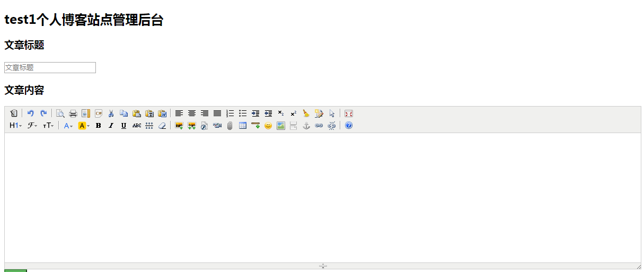Attach a file with paperclip icon
644x272 pixels.
click(230, 126)
